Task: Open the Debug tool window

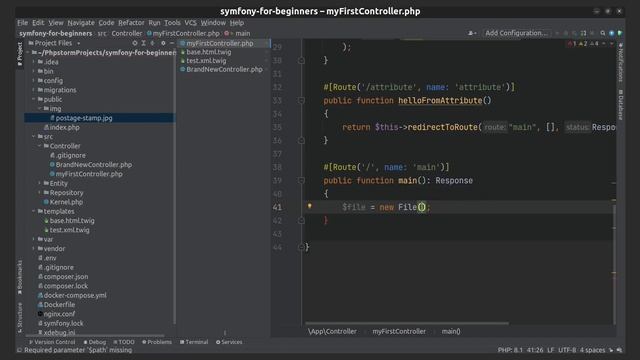Action: click(x=95, y=342)
